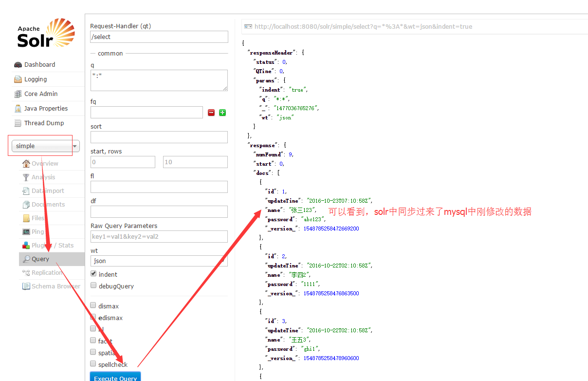Click the _version_ value 1548785258478960600
The image size is (588, 381).
(331, 358)
